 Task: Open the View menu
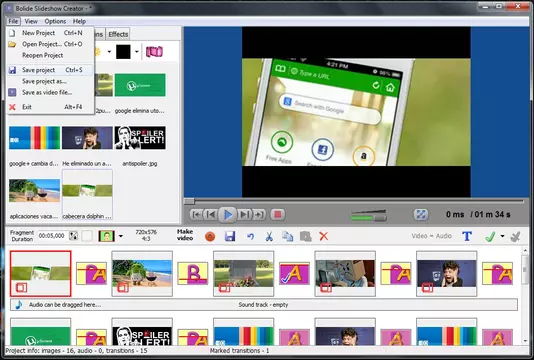pos(31,21)
